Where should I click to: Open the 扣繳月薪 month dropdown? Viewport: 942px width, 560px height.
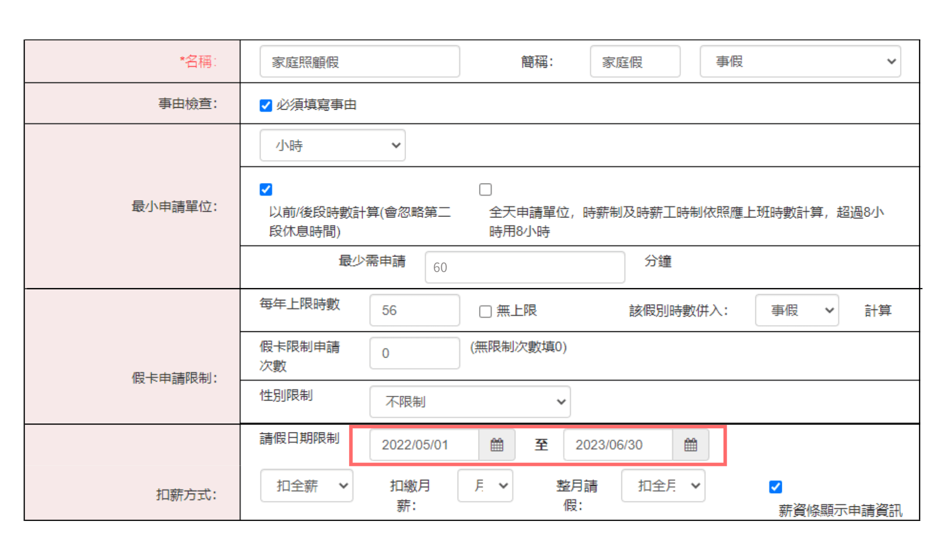(485, 486)
